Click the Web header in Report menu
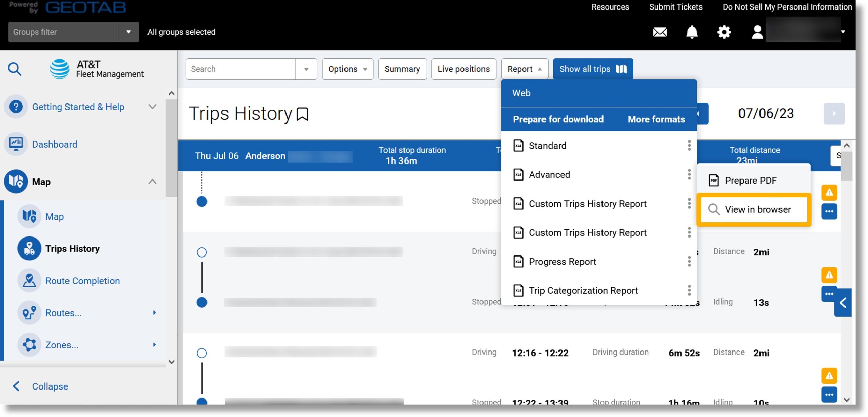The image size is (868, 417). click(599, 93)
